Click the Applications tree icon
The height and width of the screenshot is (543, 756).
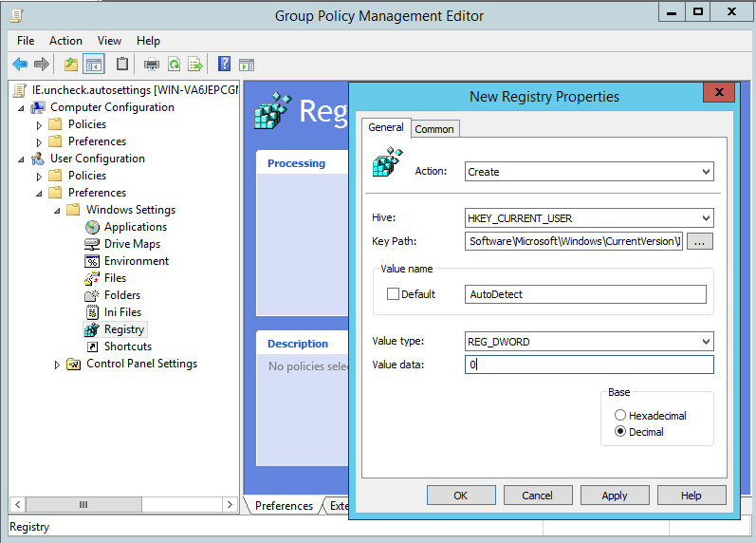[x=92, y=227]
